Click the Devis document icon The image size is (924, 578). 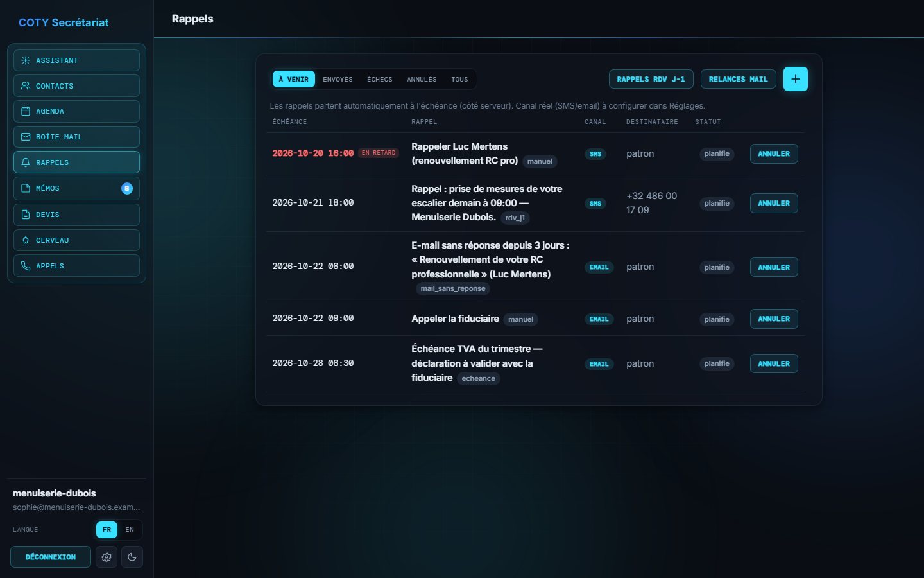(x=26, y=215)
